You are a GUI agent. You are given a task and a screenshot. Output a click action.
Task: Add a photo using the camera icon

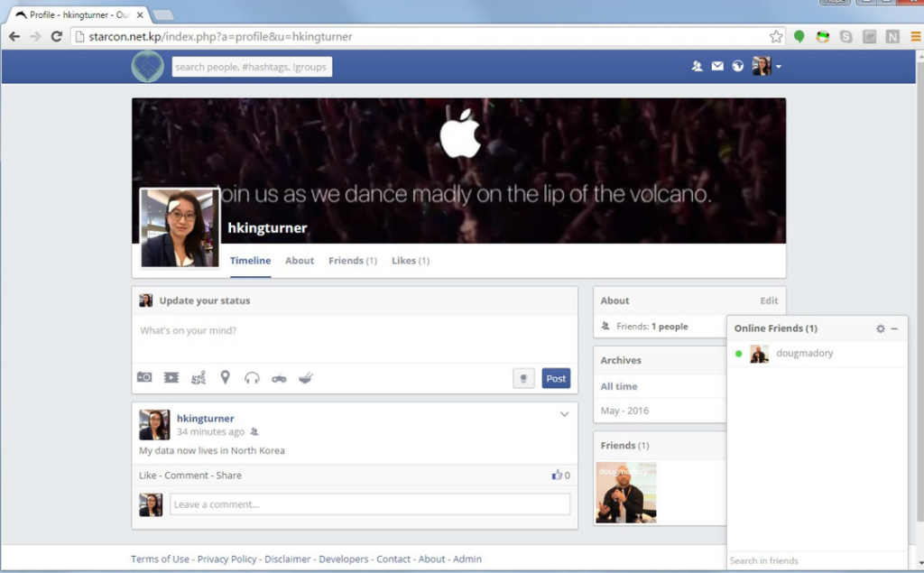144,377
